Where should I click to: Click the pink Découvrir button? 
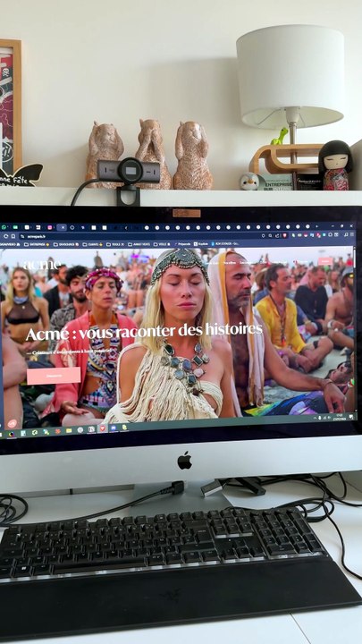[x=54, y=376]
